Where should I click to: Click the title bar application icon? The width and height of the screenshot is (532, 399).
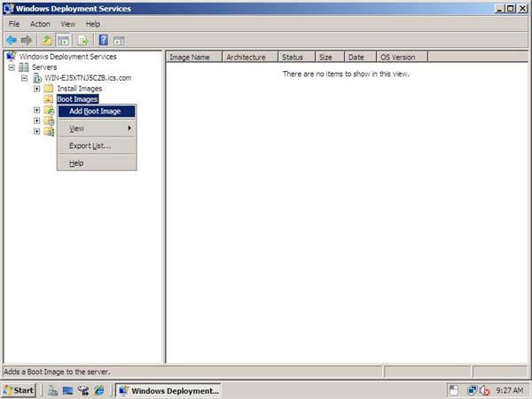click(x=9, y=9)
